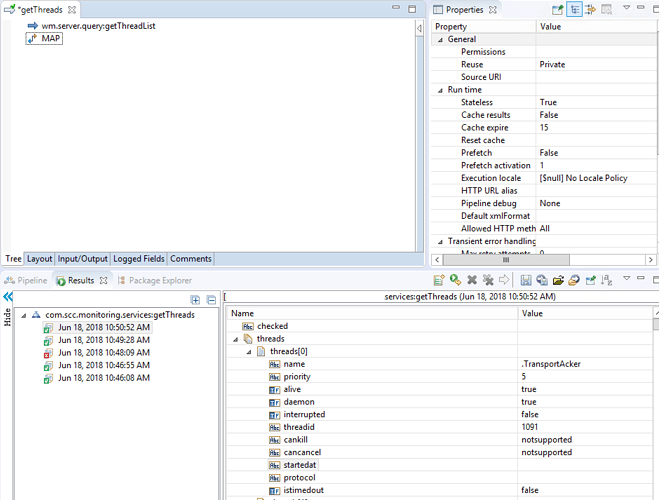Viewport: 659px width, 500px height.
Task: Collapse the Run time property category
Action: [440, 90]
